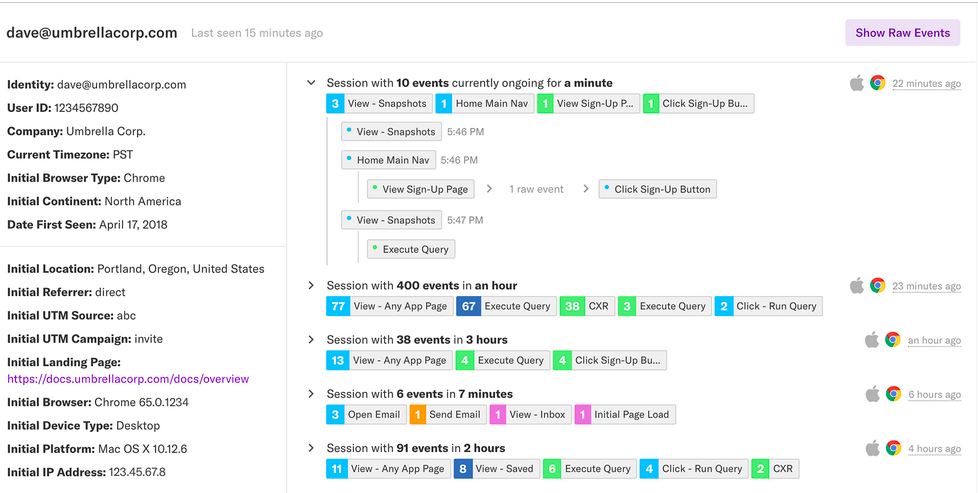The width and height of the screenshot is (978, 493).
Task: Select the '3 View - Snapshots' event tag
Action: 379,104
